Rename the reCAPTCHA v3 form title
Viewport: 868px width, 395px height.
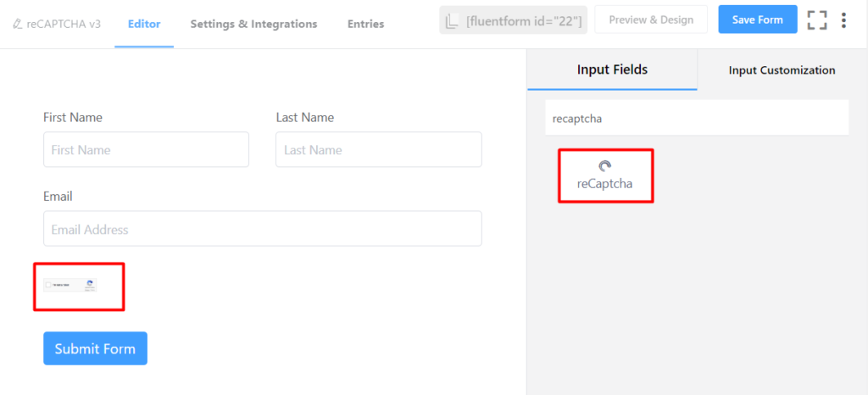point(64,24)
